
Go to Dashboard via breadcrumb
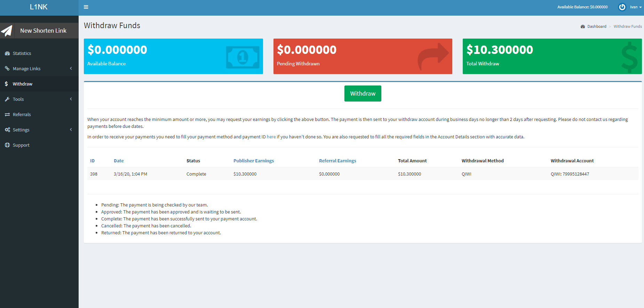[597, 26]
